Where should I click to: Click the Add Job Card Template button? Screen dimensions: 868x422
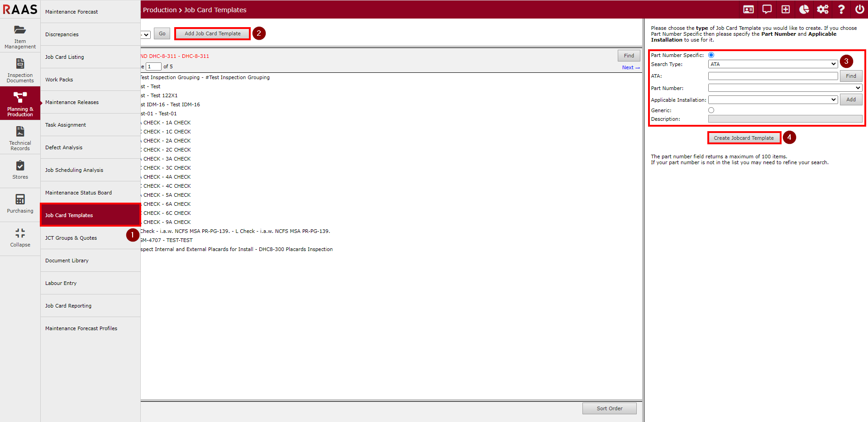(x=212, y=33)
